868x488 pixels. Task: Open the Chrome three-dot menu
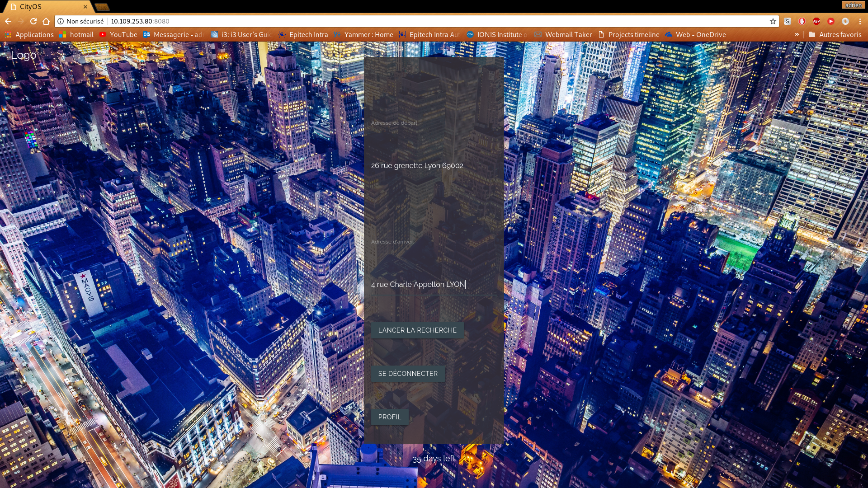860,21
